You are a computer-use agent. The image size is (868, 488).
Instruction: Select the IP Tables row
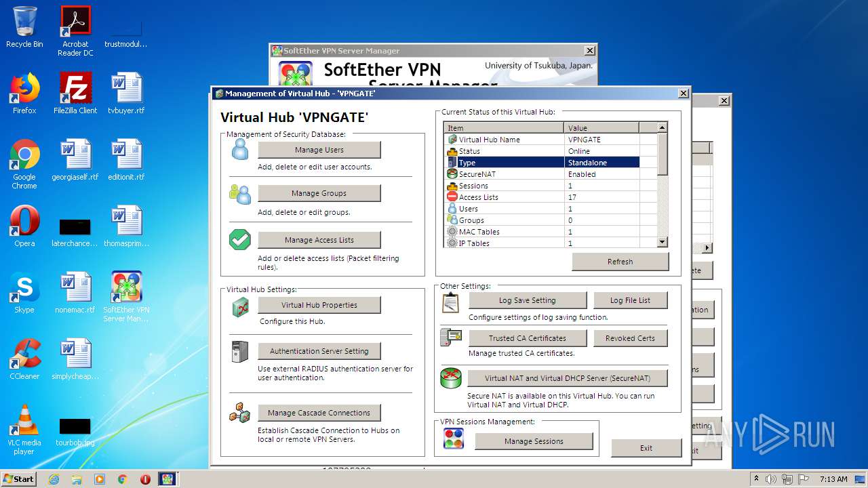[551, 243]
